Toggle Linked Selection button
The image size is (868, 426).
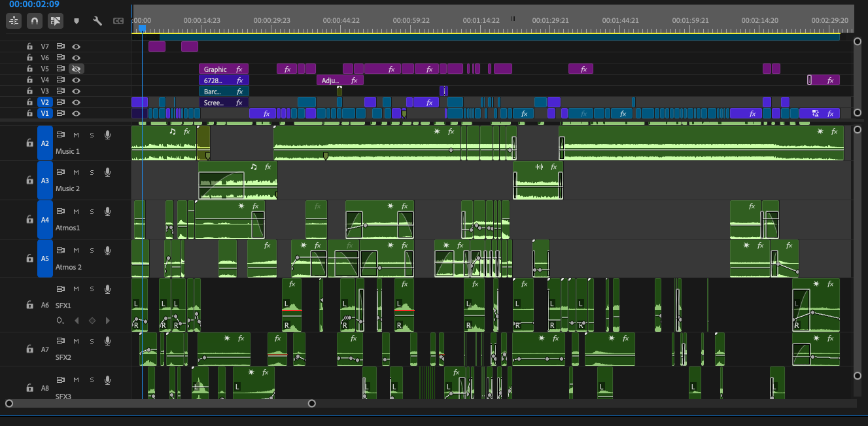[x=56, y=21]
